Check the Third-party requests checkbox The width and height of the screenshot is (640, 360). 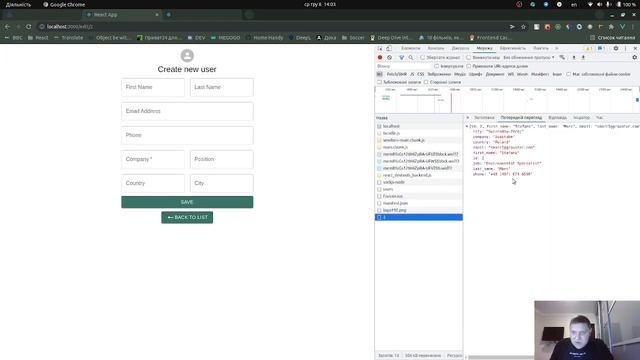point(426,82)
